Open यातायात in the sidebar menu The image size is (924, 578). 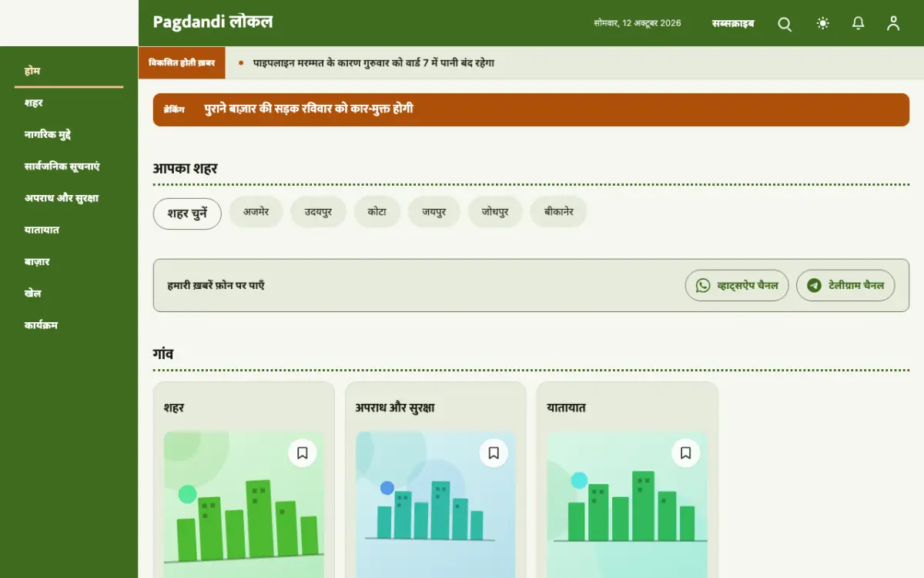point(69,230)
